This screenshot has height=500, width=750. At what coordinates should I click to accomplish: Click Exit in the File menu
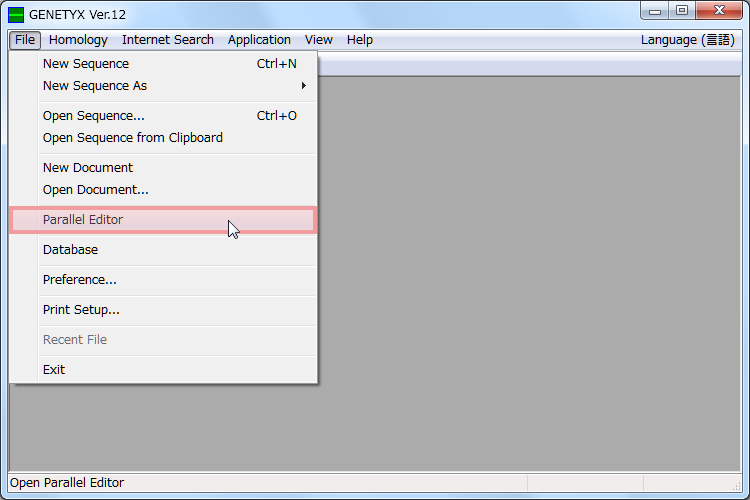coord(163,369)
